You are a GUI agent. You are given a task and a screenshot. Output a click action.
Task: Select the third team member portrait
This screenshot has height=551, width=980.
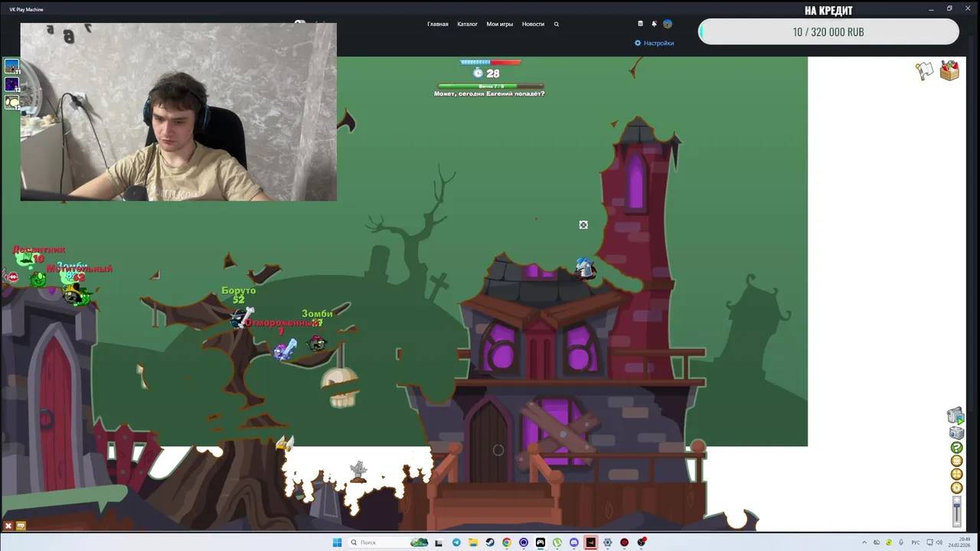[x=11, y=102]
